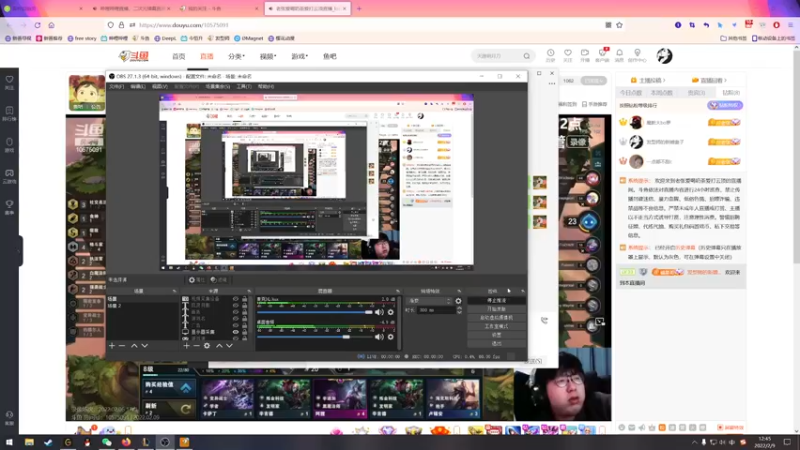
Task: Start the OBS virtual camera
Action: click(x=496, y=318)
